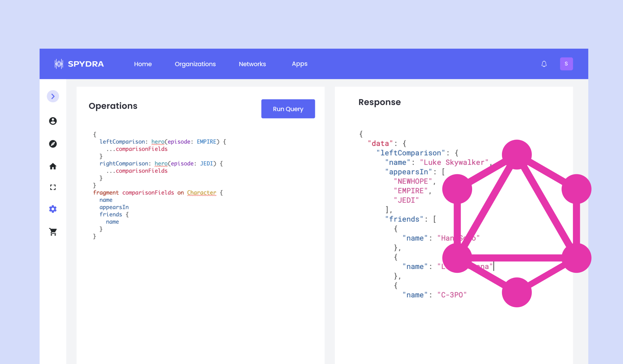Navigate to the Home menu item
Screen dimensions: 623x364
tap(143, 64)
